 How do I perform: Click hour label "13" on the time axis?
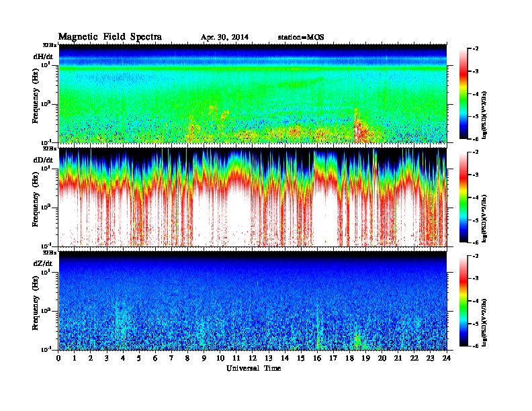click(x=269, y=358)
